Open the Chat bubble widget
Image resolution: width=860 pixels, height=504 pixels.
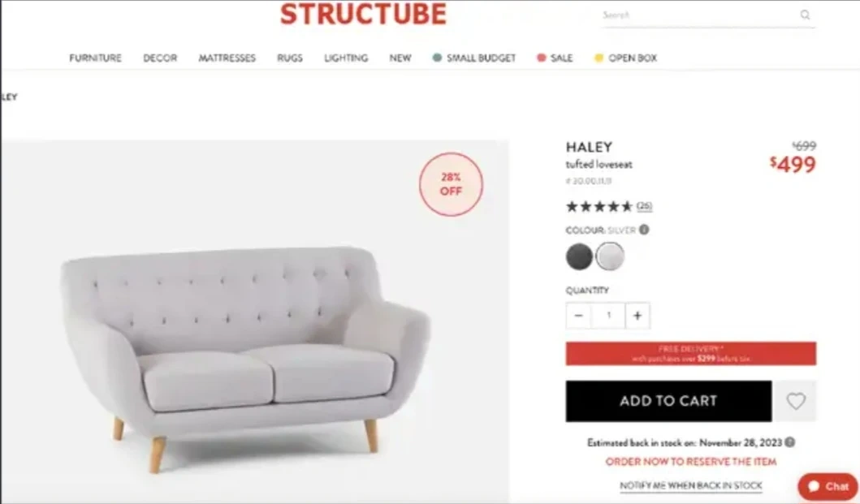pos(828,486)
